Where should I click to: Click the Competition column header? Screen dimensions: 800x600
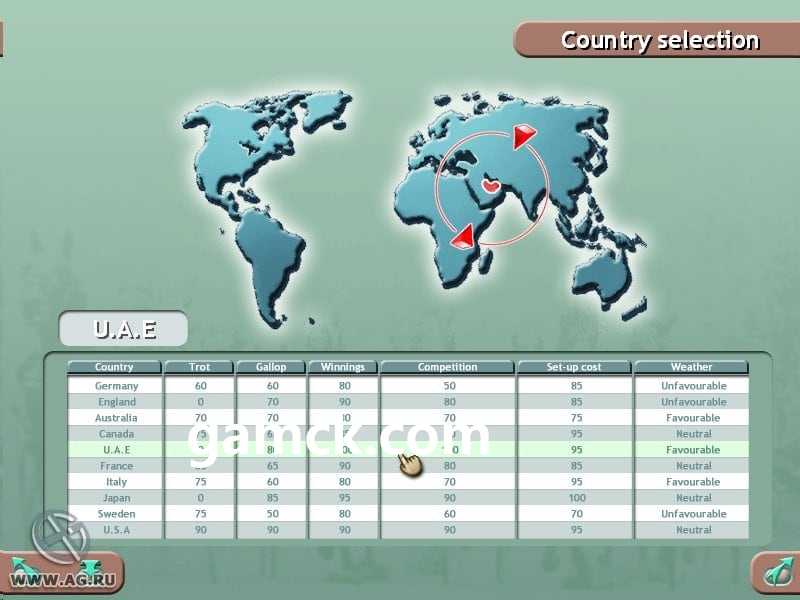[x=447, y=367]
